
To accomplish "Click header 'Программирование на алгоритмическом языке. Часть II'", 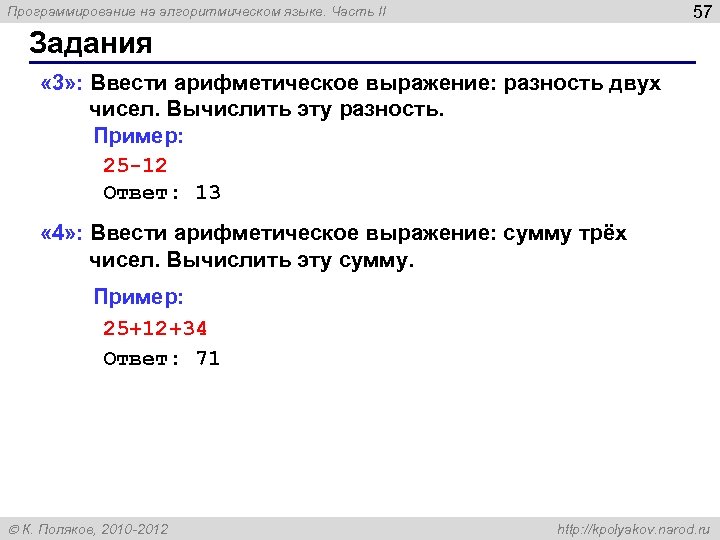I will (x=197, y=11).
